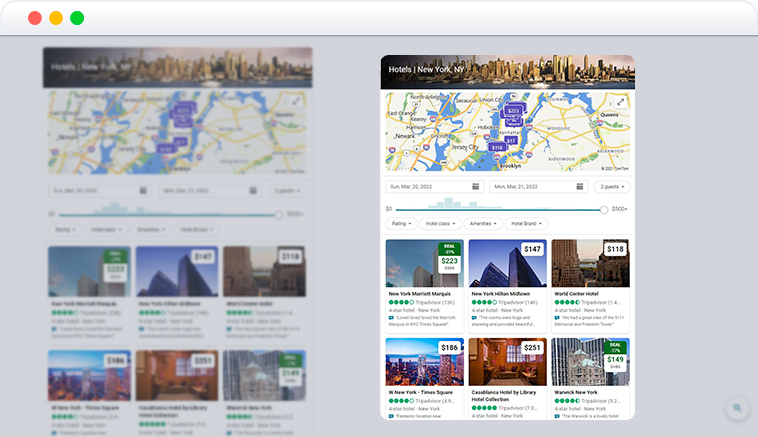The image size is (758, 437).
Task: Click Casablanca Hotel by Library Hotel Collection name
Action: [x=504, y=396]
